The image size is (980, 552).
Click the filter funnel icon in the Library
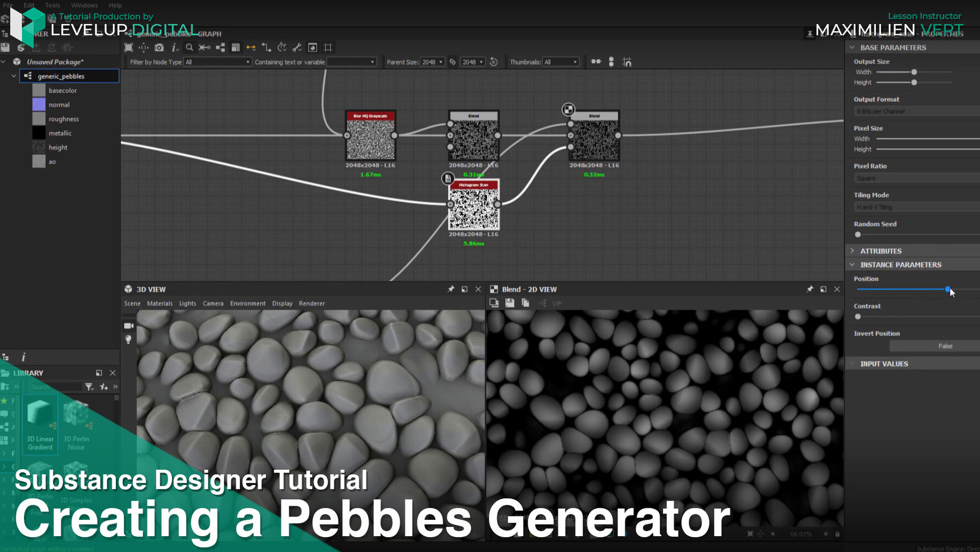point(88,386)
